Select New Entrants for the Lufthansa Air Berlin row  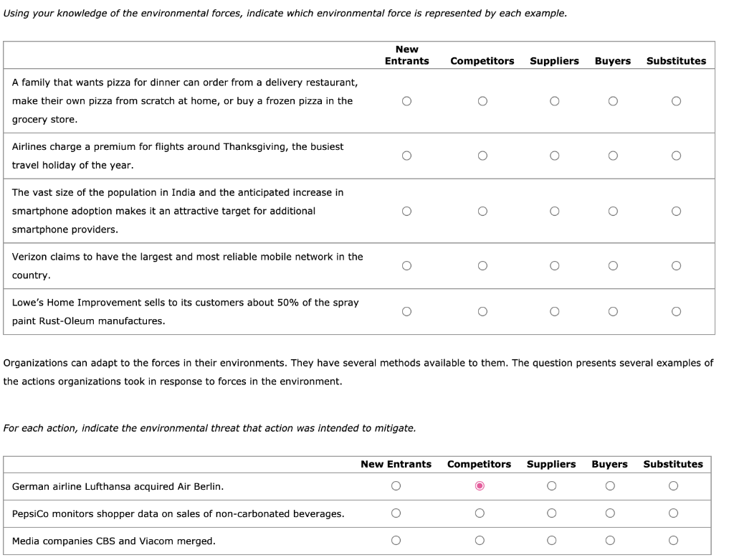(397, 485)
